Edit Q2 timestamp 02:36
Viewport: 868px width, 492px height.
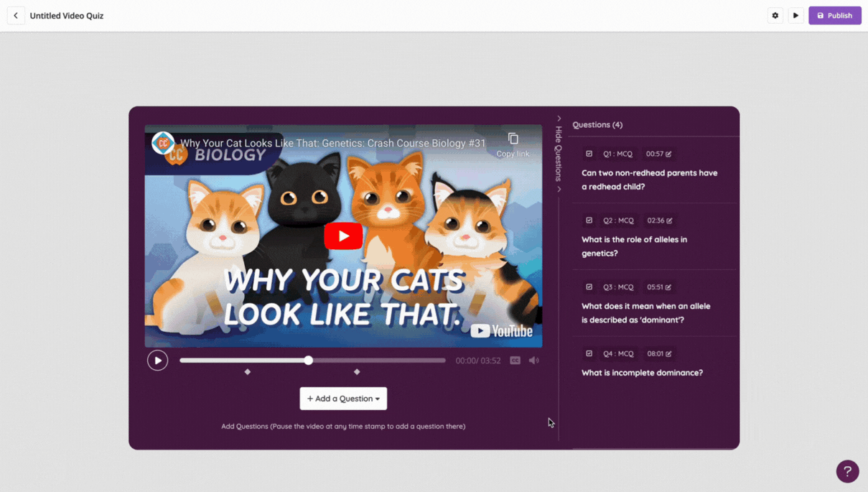pos(660,221)
